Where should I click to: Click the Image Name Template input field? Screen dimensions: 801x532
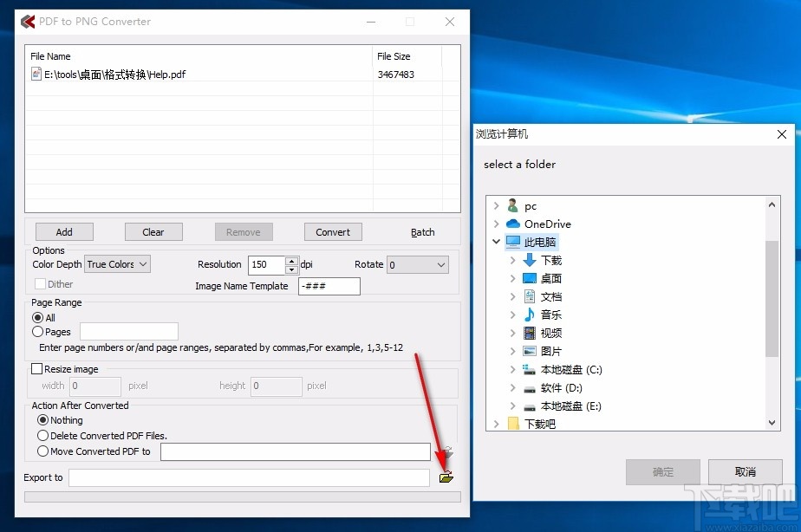coord(329,286)
